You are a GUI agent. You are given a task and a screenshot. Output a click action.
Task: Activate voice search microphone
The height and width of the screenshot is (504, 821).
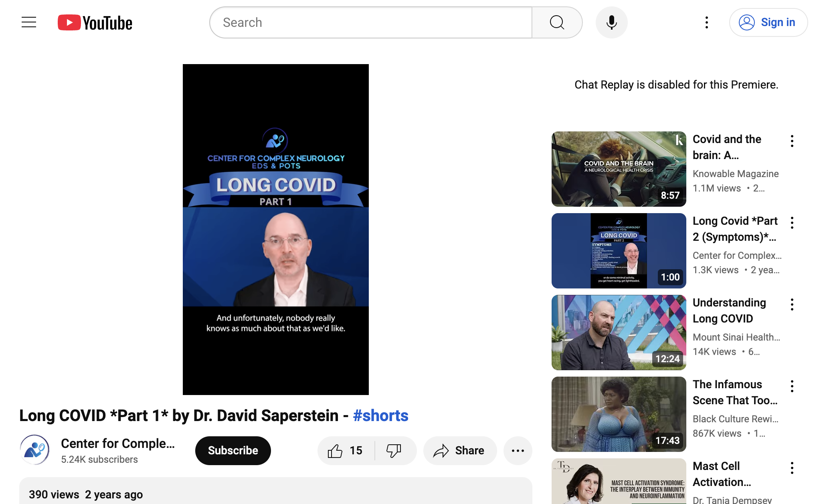click(611, 22)
